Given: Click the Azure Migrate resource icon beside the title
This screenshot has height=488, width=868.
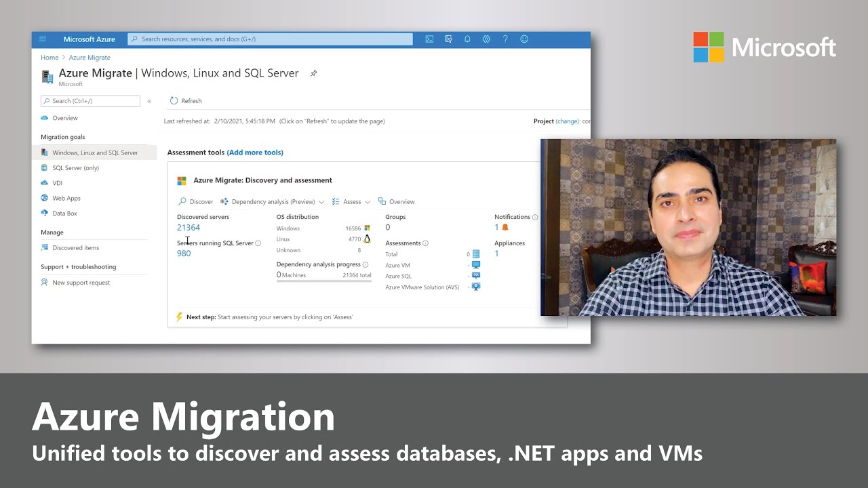Looking at the screenshot, I should 47,76.
